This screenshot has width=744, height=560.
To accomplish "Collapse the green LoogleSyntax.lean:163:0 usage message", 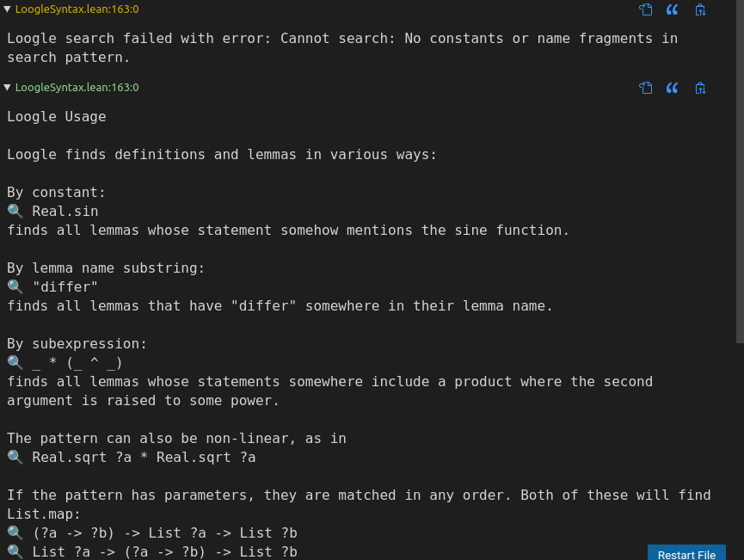I will 7,88.
